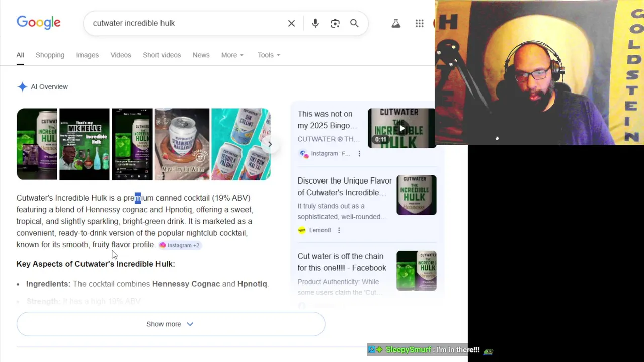Play the 0:11 Cutwater Hulk video
This screenshot has width=644, height=362.
coord(401,128)
